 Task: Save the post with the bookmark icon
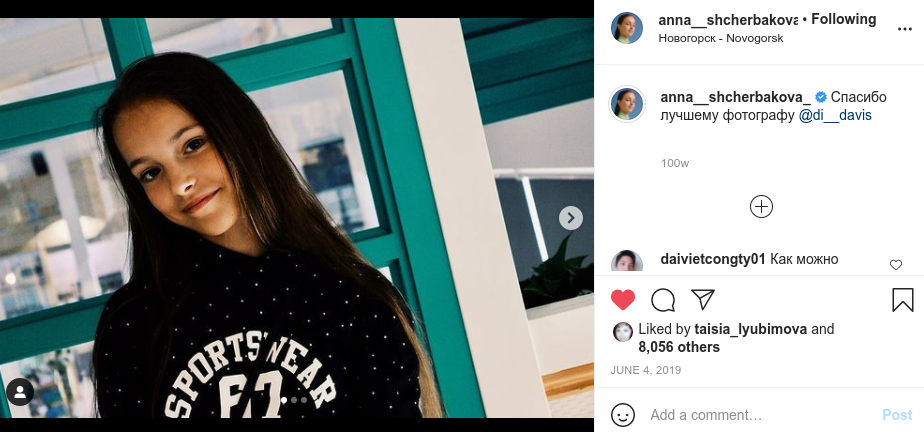[x=902, y=300]
